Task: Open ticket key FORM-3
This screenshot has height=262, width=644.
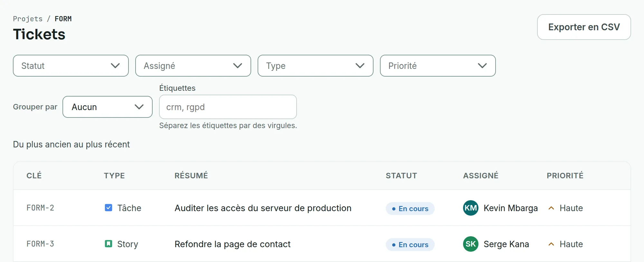Action: pyautogui.click(x=40, y=244)
